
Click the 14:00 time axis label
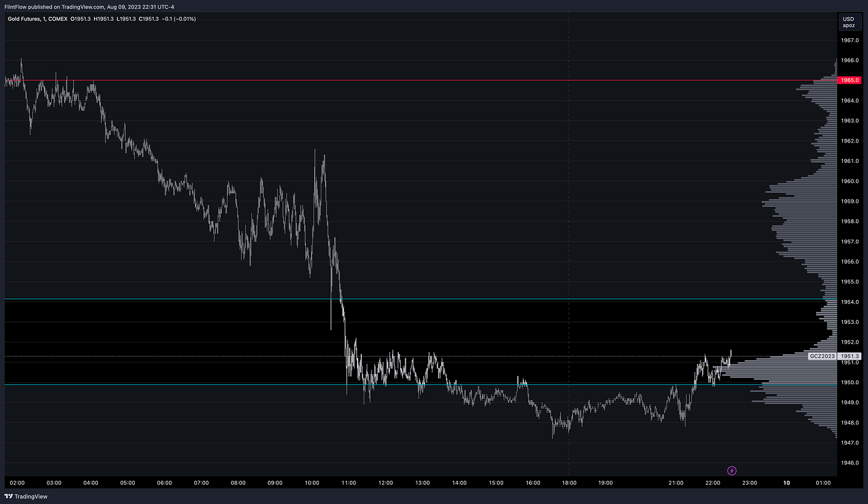(459, 483)
